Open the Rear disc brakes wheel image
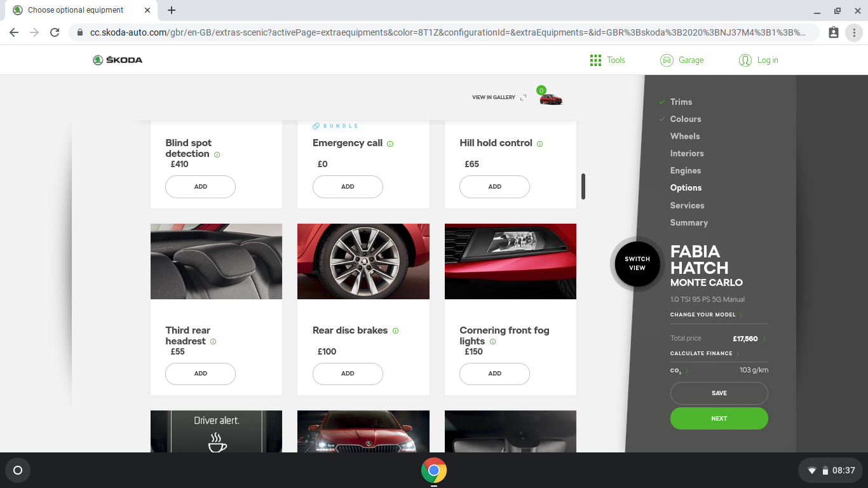This screenshot has width=868, height=488. pyautogui.click(x=363, y=261)
